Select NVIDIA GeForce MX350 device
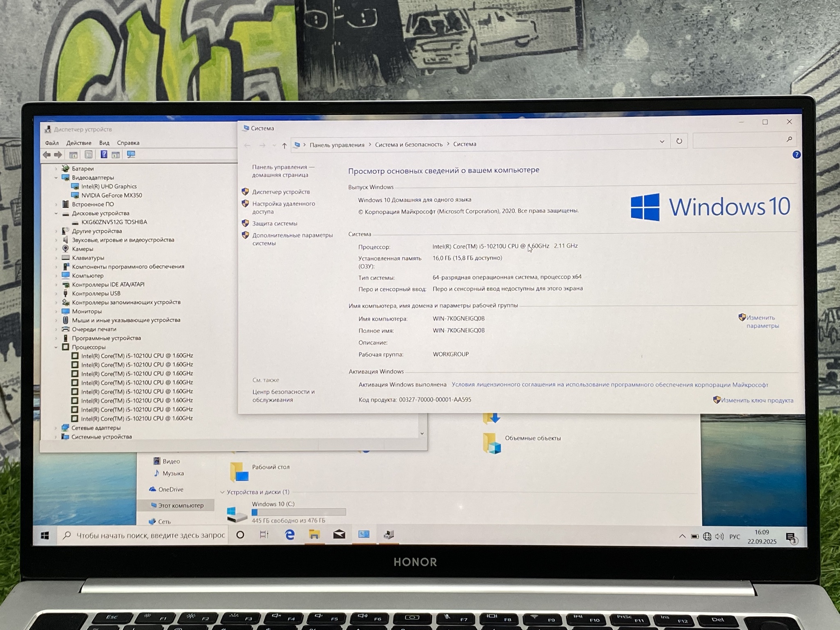840x630 pixels. click(112, 195)
